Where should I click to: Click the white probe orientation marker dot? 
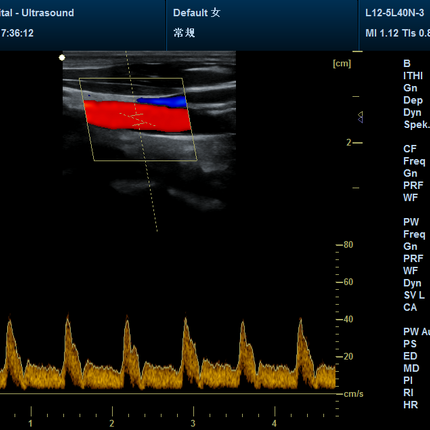coord(62,58)
